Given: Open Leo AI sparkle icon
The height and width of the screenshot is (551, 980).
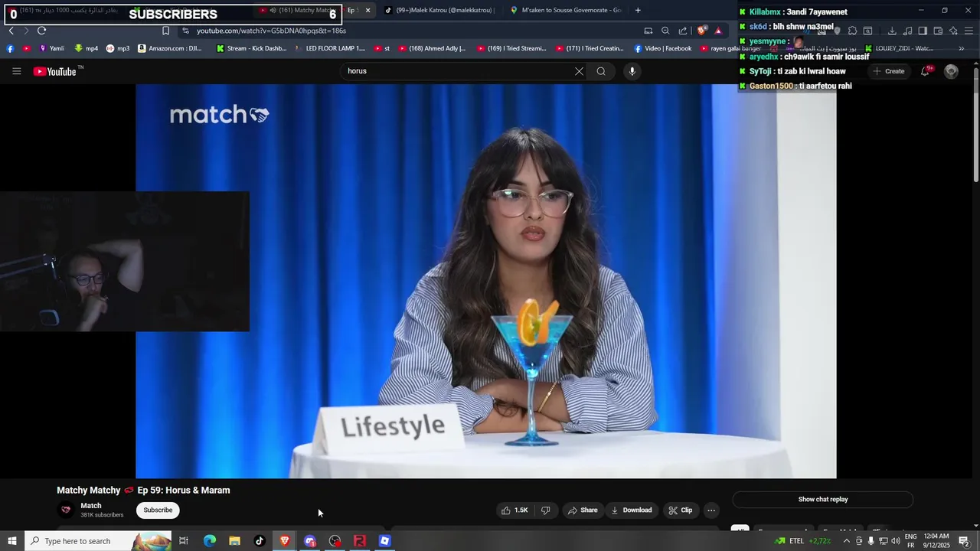Looking at the screenshot, I should (x=953, y=31).
